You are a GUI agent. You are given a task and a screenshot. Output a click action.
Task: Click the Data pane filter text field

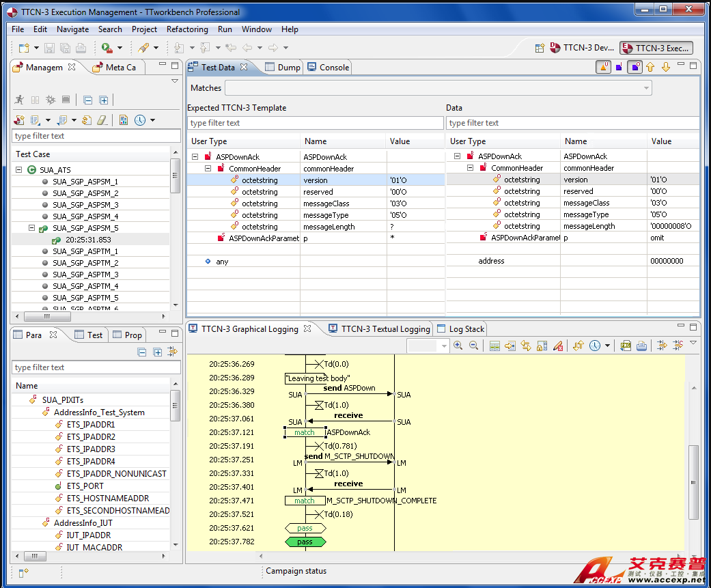click(572, 123)
